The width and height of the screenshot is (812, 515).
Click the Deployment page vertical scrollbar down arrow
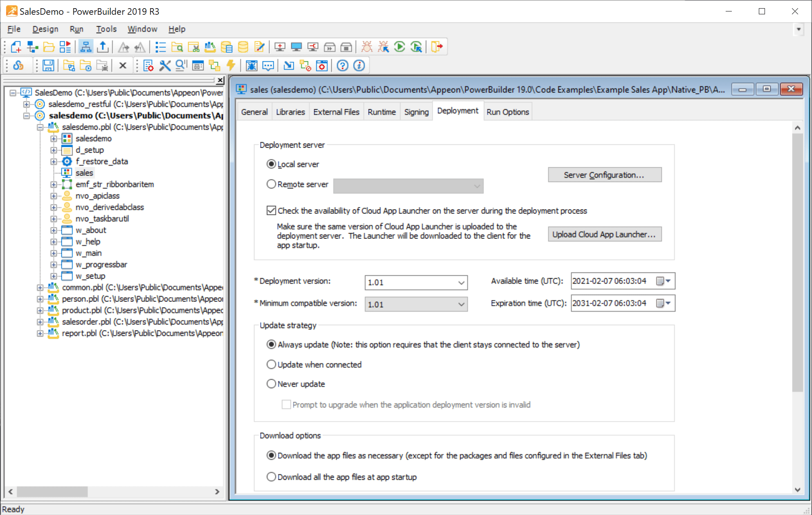(x=797, y=490)
